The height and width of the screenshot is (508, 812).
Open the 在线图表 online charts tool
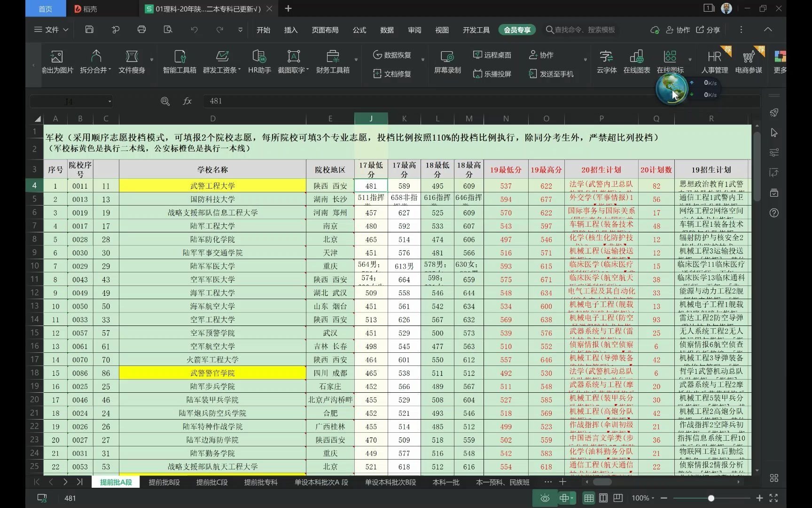point(637,62)
